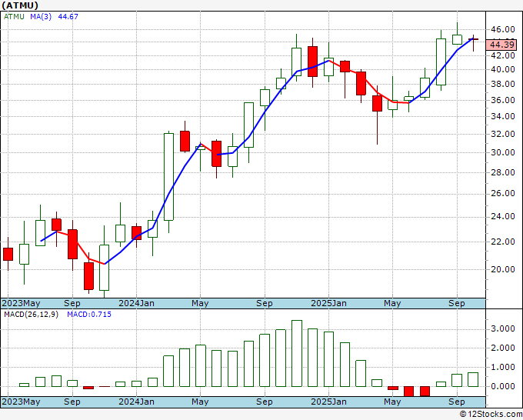This screenshot has width=523, height=420.
Task: Click 2024Jan on the price chart time axis
Action: [x=136, y=303]
